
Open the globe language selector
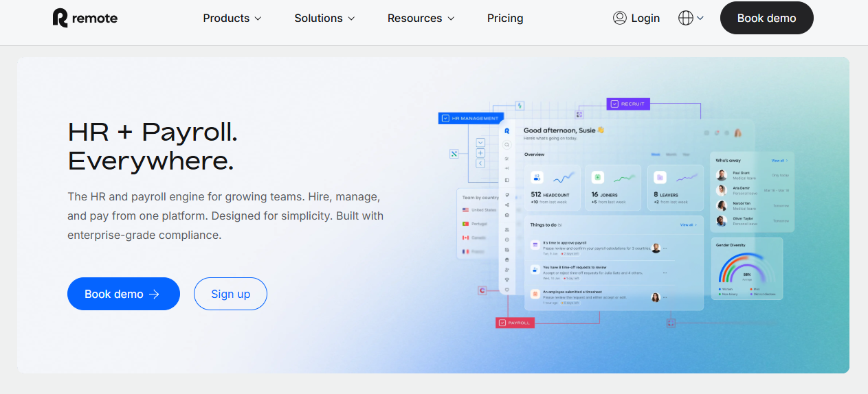[x=691, y=19]
